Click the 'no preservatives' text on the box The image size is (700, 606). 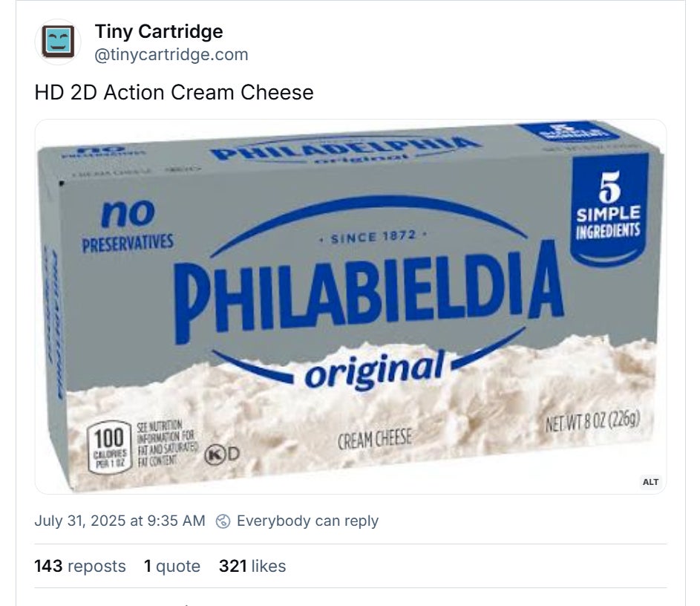point(128,227)
